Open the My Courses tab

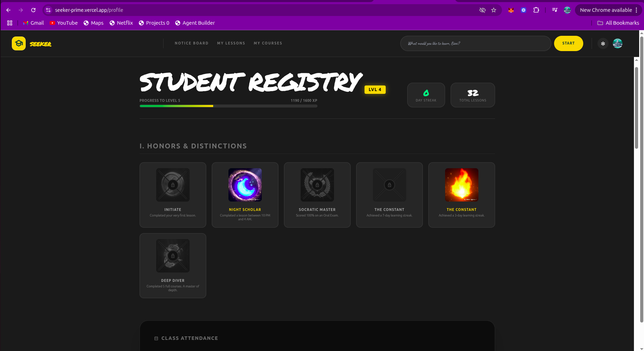pyautogui.click(x=268, y=43)
